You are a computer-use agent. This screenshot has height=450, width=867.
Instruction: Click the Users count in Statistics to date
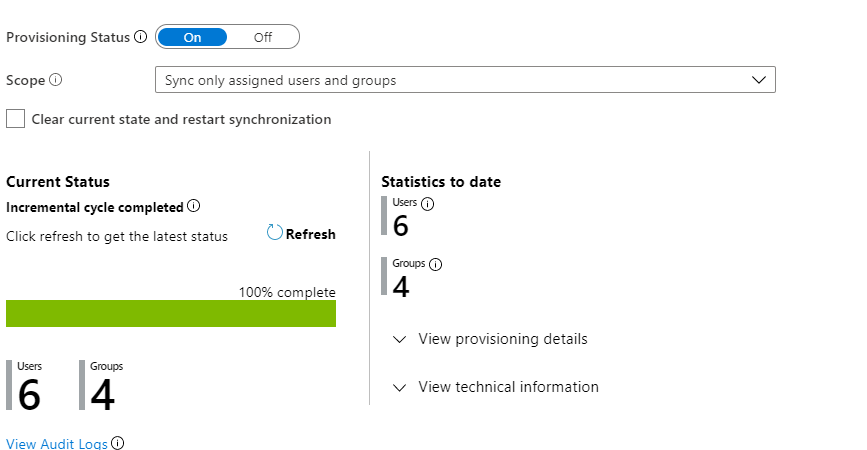[401, 226]
